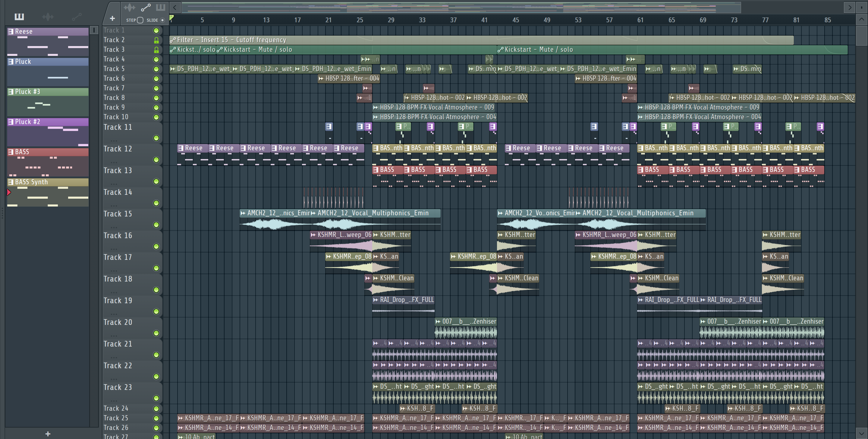The width and height of the screenshot is (868, 439).
Task: Mute Track 5 via its green LED
Action: click(156, 69)
